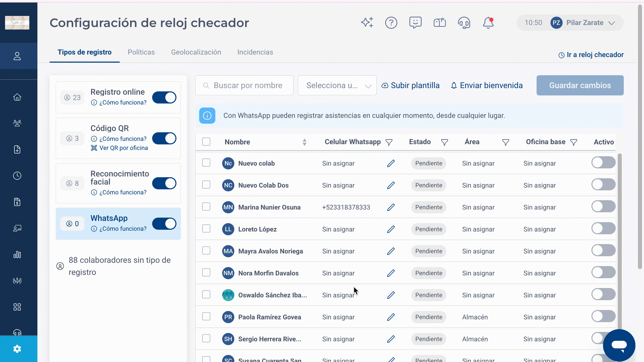Viewport: 644px width, 362px height.
Task: Switch to the Geolocalización tab
Action: [x=196, y=52]
